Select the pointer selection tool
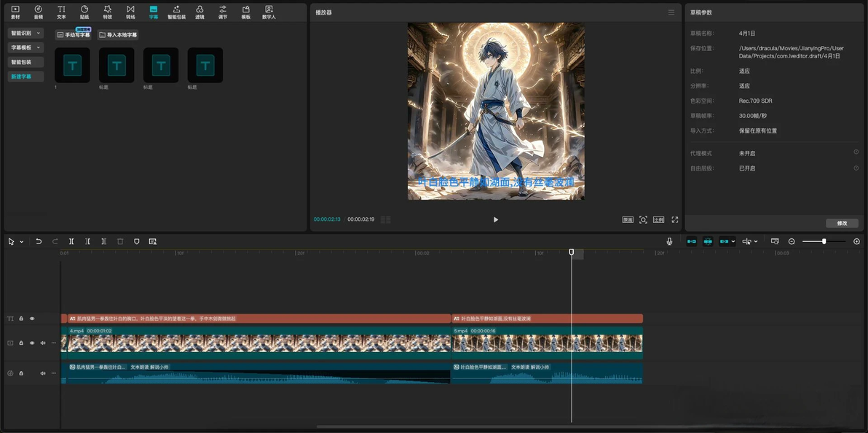The image size is (868, 433). click(x=11, y=242)
